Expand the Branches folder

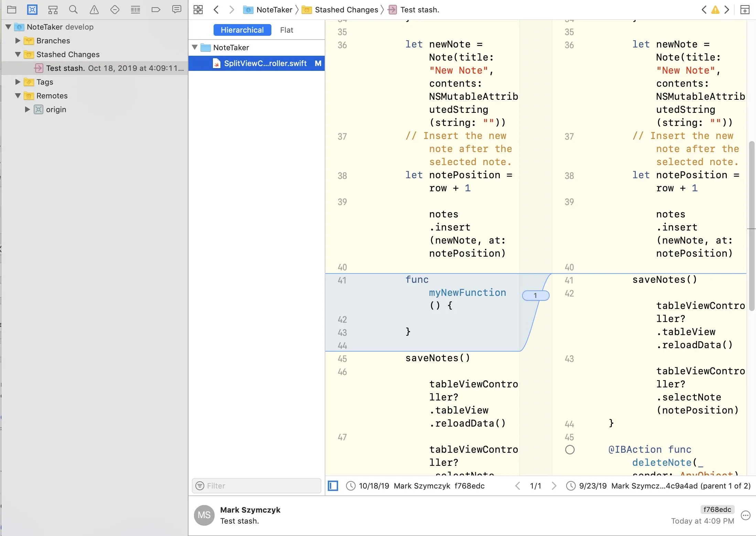18,41
